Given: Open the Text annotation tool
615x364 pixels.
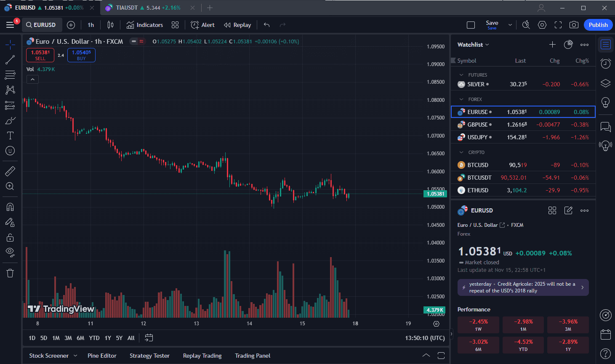Looking at the screenshot, I should click(10, 135).
